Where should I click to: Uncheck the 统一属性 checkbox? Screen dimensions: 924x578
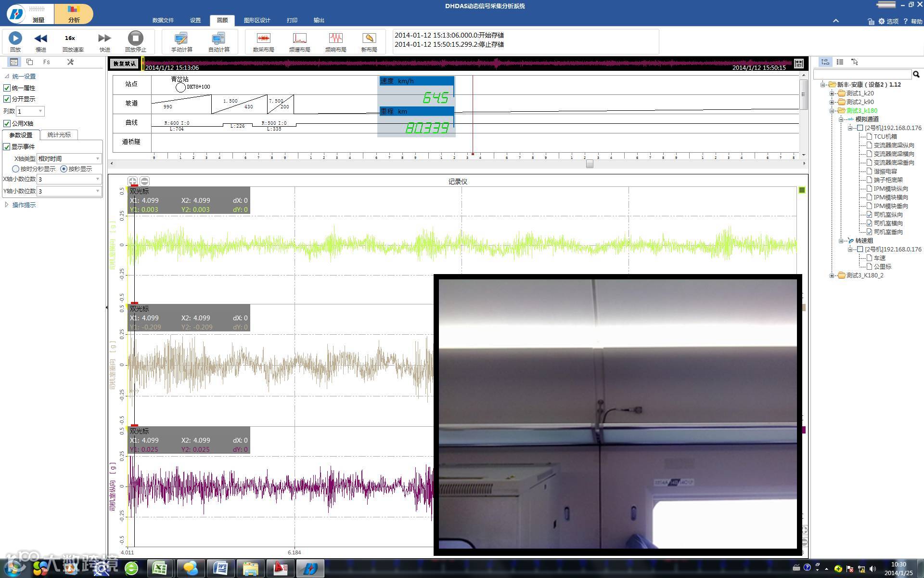(x=7, y=88)
